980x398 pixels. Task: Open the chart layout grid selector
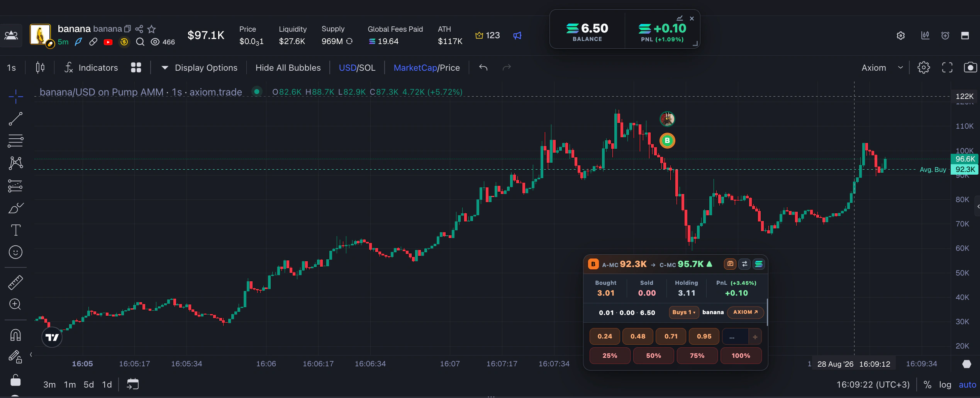(136, 68)
